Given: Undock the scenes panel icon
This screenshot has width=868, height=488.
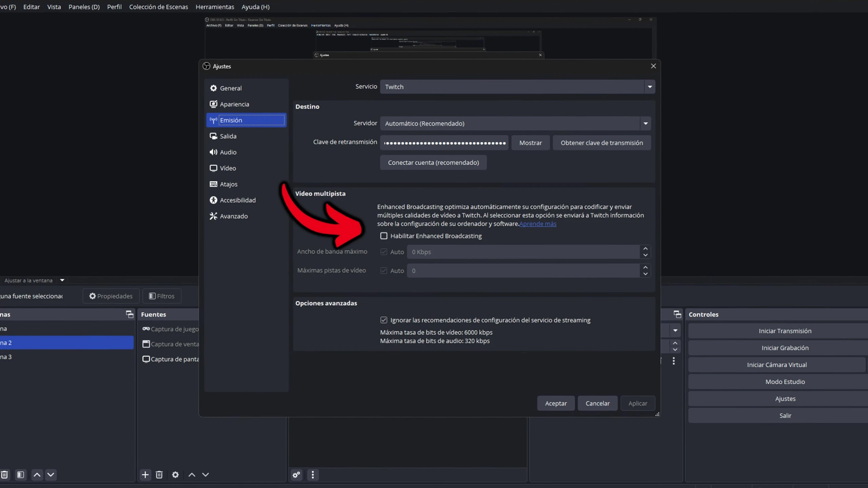Looking at the screenshot, I should pos(130,314).
